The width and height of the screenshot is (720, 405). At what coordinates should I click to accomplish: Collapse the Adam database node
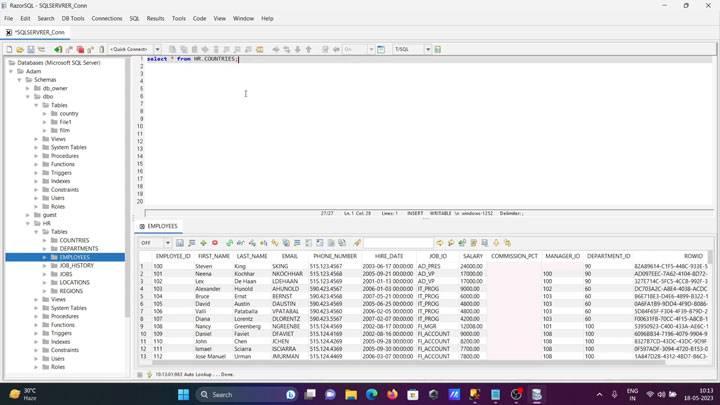[11, 71]
